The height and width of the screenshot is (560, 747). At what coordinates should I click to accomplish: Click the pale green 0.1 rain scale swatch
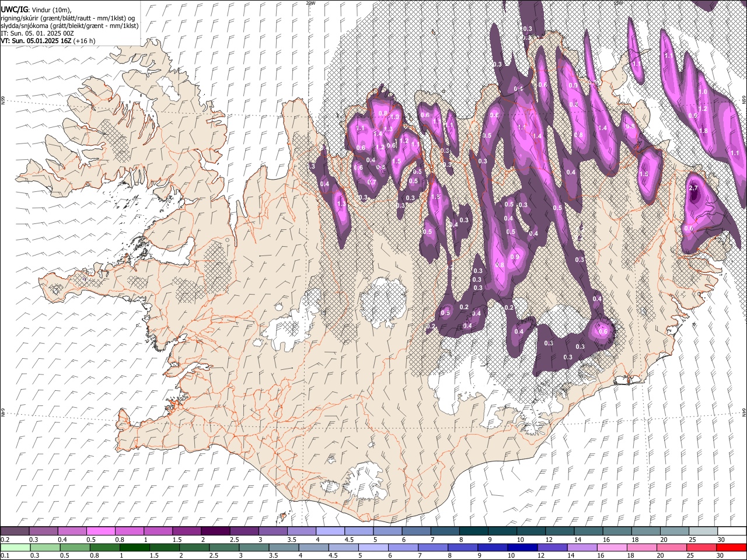15,547
